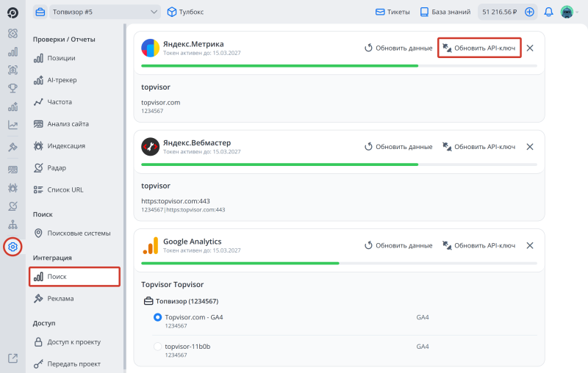The image size is (588, 373).
Task: Click Обновить API-ключ for Яндекс.Вебмастер
Action: click(x=479, y=147)
